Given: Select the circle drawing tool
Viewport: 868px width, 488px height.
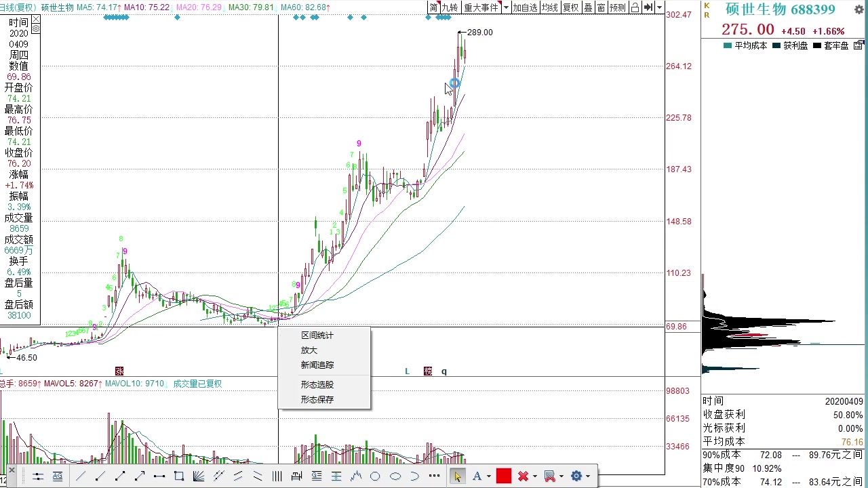Looking at the screenshot, I should 375,476.
